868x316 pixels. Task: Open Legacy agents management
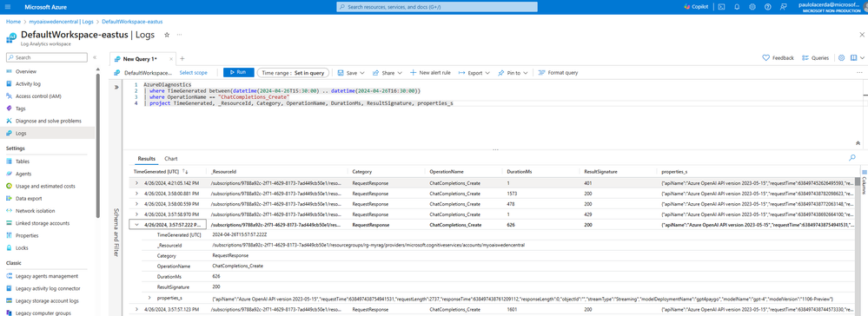(47, 276)
